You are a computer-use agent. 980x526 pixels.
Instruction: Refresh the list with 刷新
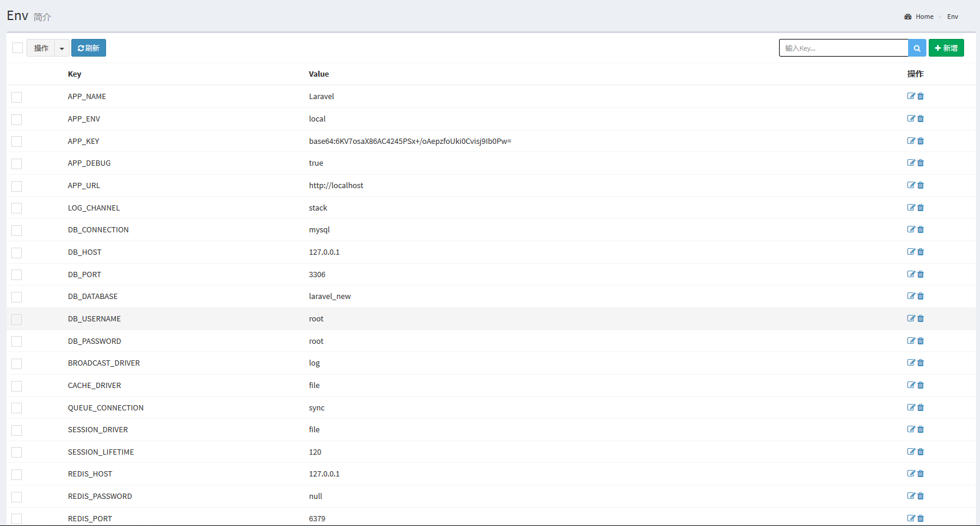tap(88, 48)
